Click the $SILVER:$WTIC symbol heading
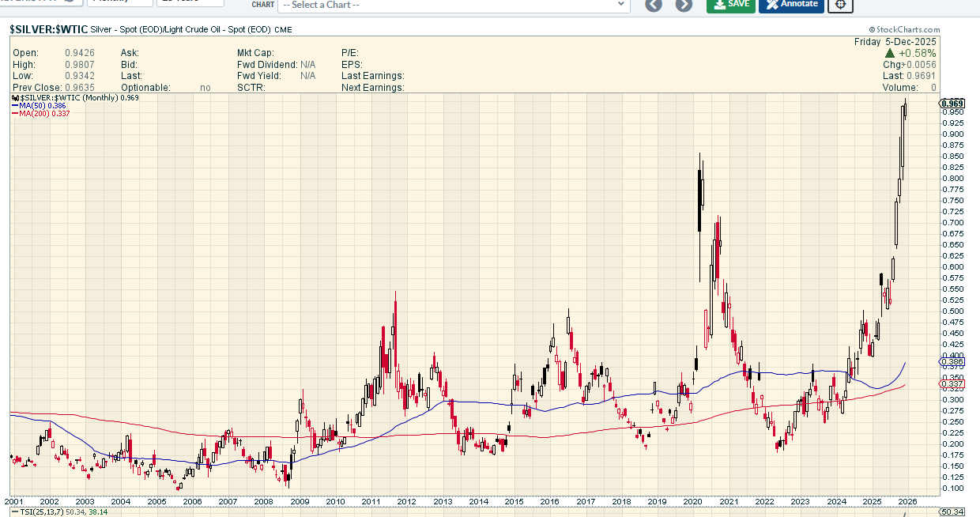Viewport: 980px width, 517px height. tap(47, 28)
